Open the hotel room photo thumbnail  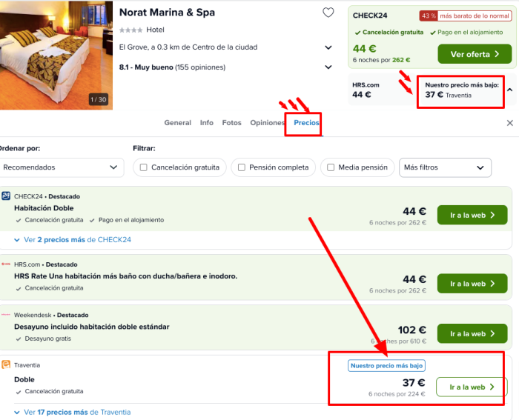[x=56, y=55]
